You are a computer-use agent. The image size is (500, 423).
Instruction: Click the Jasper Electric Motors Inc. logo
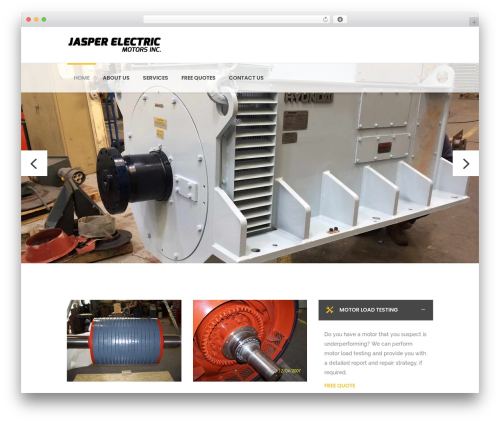(115, 45)
